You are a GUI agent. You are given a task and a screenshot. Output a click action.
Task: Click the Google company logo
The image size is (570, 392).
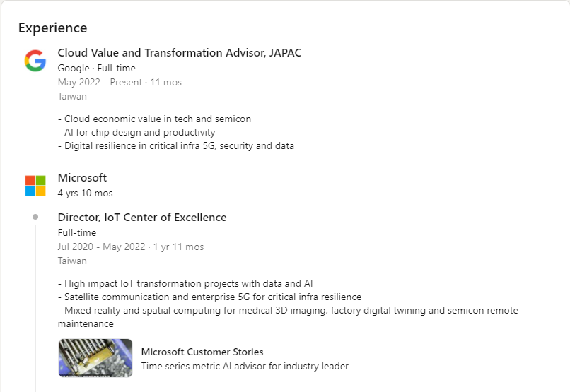(35, 61)
